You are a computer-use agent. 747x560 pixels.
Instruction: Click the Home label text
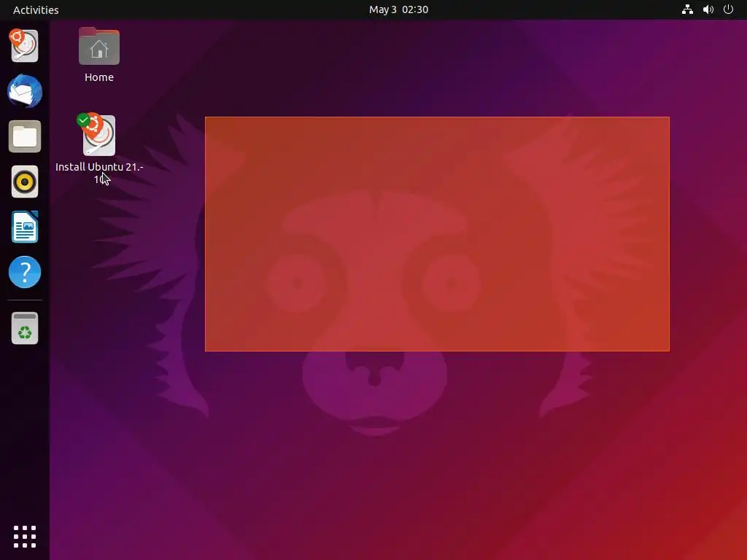tap(99, 77)
